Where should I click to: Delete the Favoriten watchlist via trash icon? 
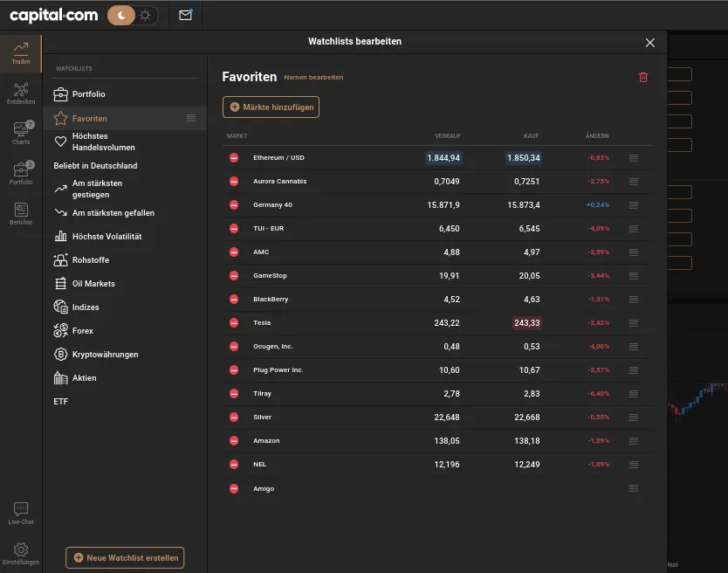(643, 77)
